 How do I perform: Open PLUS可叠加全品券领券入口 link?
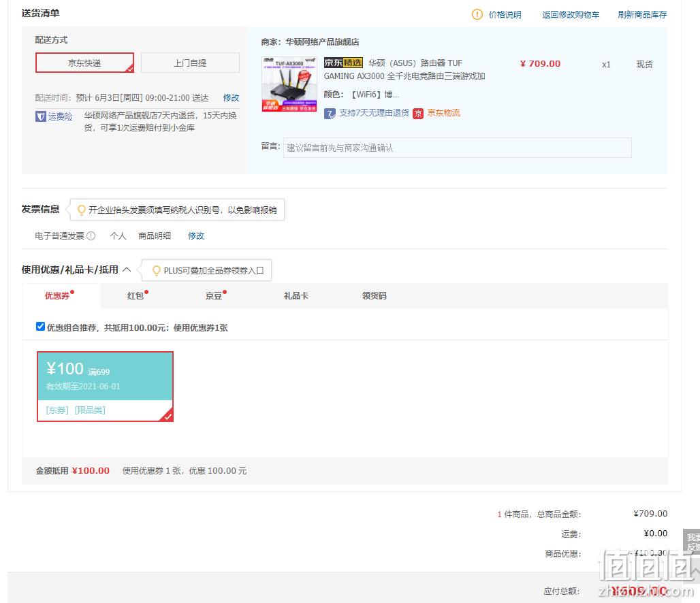[x=213, y=270]
